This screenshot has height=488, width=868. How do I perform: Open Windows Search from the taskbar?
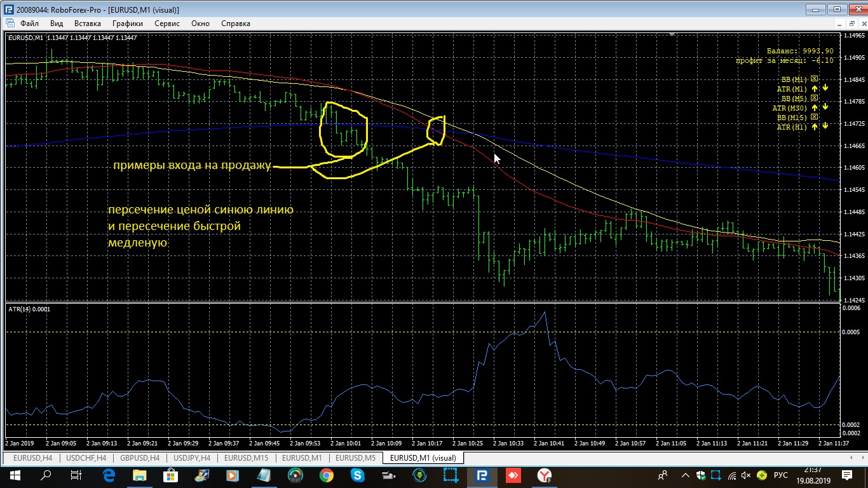click(x=46, y=475)
